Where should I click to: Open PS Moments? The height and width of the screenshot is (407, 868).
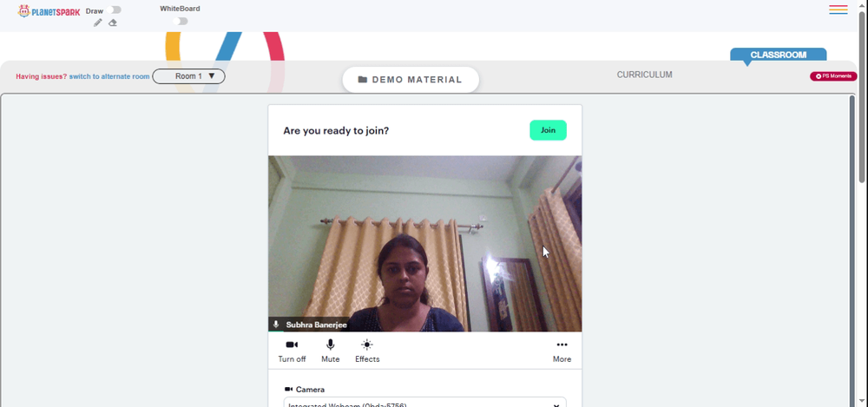(x=833, y=76)
